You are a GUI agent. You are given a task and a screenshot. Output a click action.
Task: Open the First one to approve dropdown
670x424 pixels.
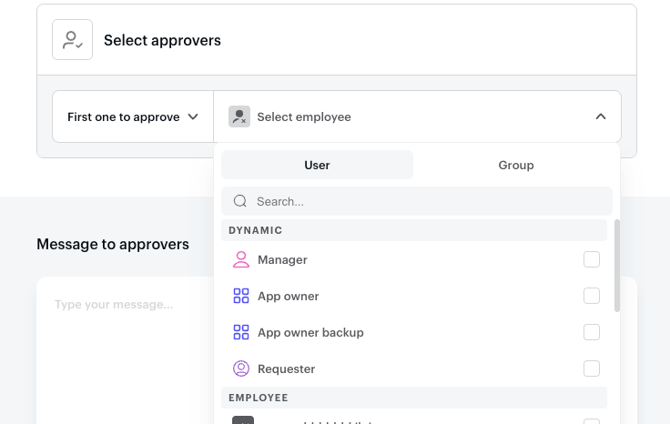tap(133, 117)
